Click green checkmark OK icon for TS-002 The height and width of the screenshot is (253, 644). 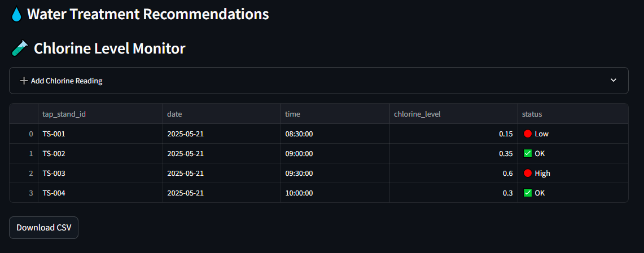pyautogui.click(x=528, y=153)
